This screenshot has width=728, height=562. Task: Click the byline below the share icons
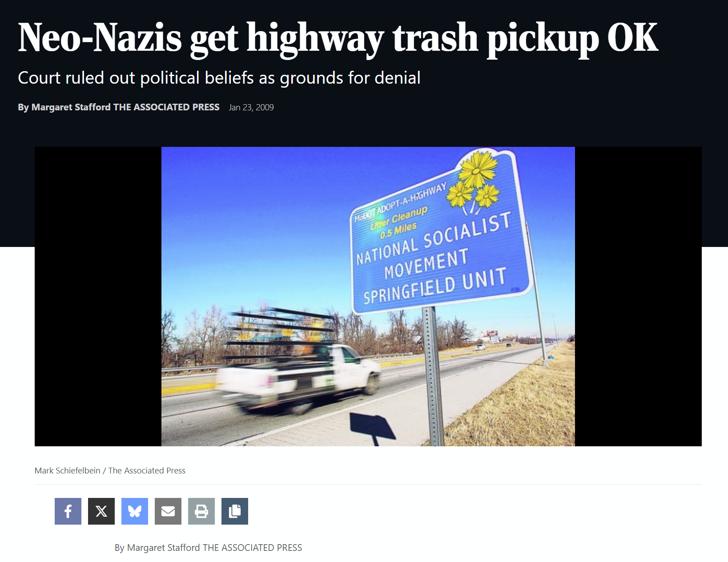click(x=208, y=548)
